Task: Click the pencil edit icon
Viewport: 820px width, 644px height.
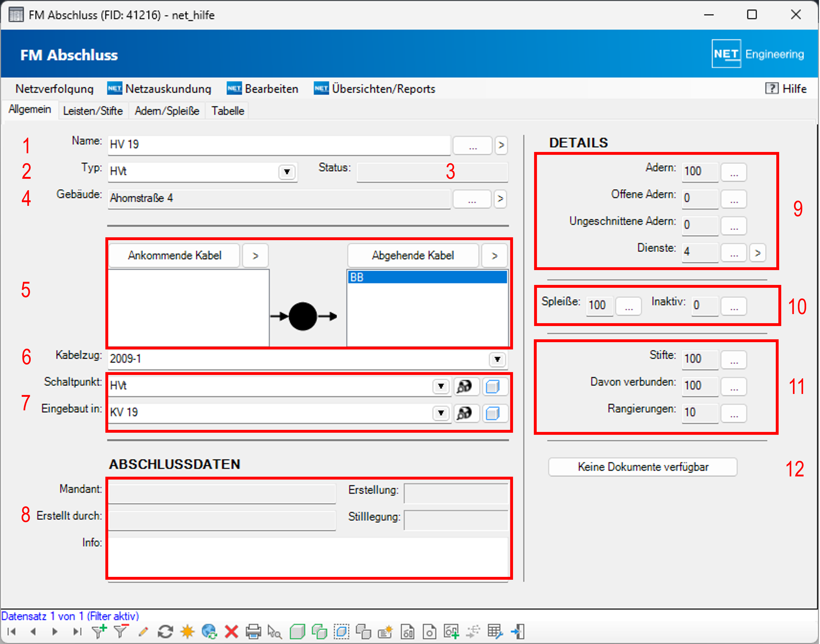Action: pyautogui.click(x=143, y=631)
